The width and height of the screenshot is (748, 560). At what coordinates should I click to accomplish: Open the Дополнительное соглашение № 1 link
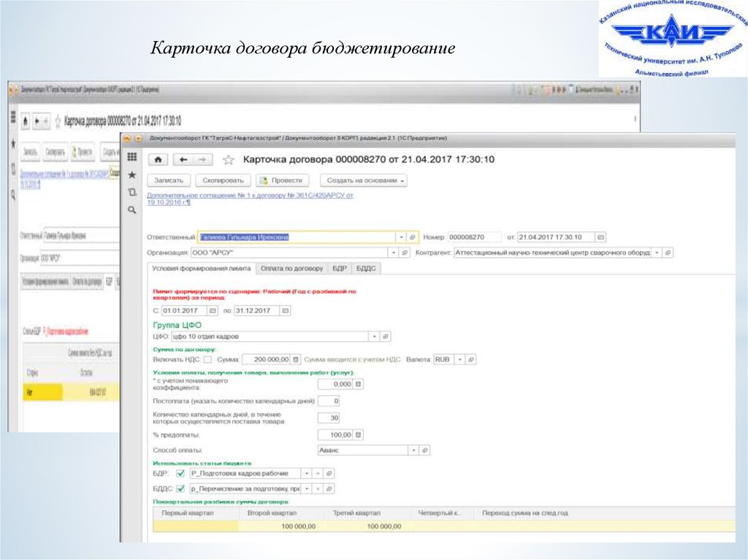pyautogui.click(x=250, y=196)
